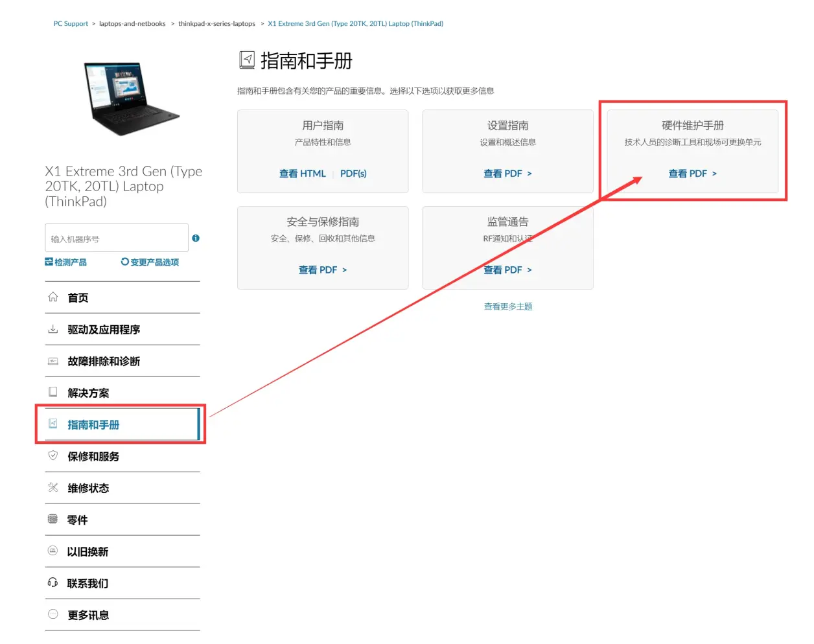Click the detect product icon beside 检测产品
This screenshot has width=814, height=644.
(x=49, y=262)
